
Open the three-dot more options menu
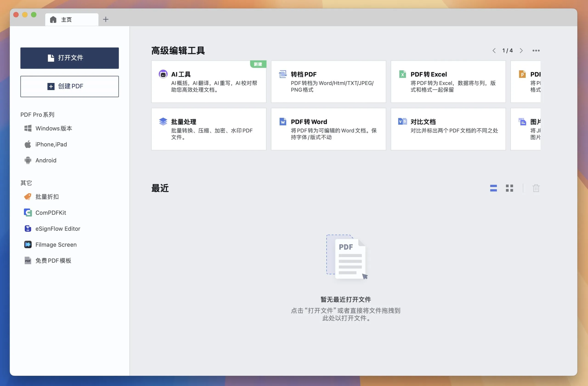[x=536, y=51]
